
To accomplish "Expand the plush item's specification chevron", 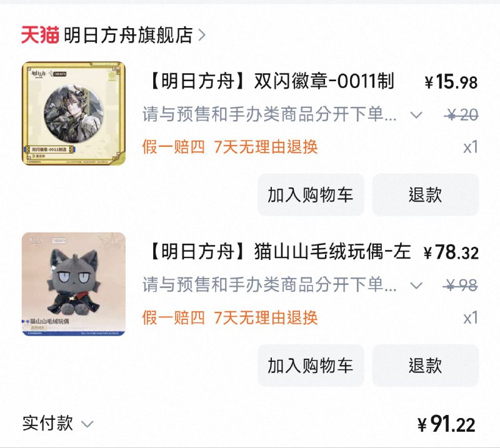I will click(416, 286).
